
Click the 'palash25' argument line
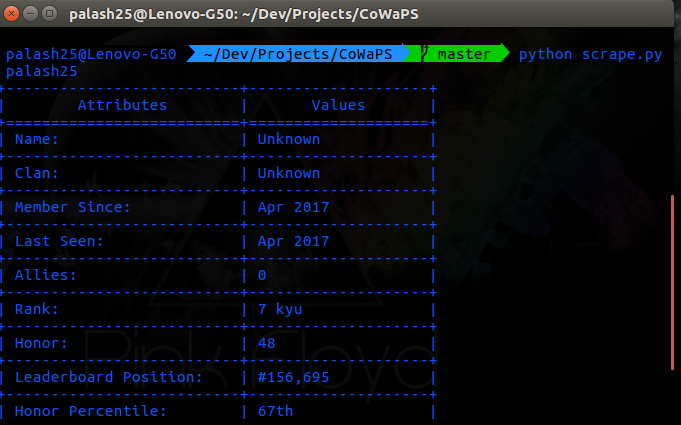pyautogui.click(x=41, y=71)
